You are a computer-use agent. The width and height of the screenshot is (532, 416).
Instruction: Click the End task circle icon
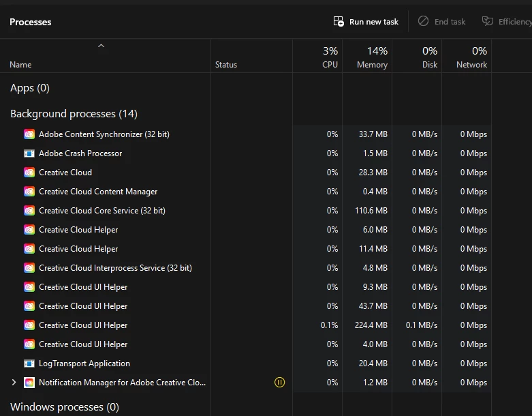pyautogui.click(x=423, y=21)
